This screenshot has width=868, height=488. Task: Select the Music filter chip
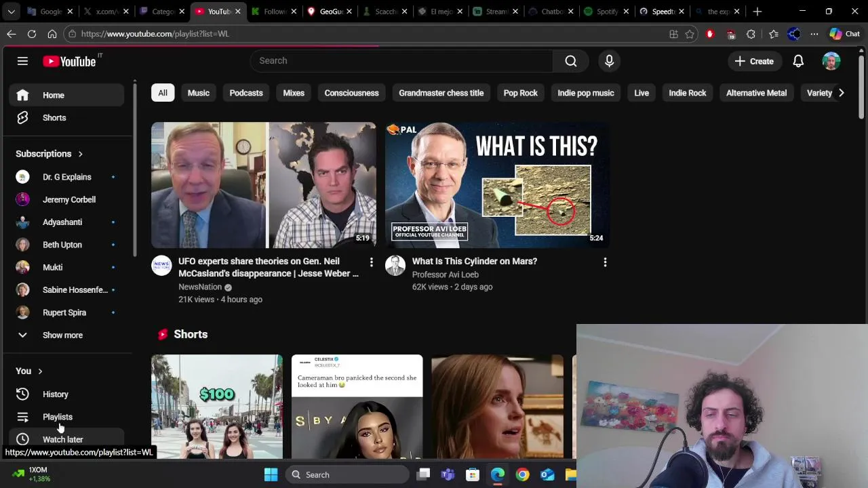coord(199,93)
